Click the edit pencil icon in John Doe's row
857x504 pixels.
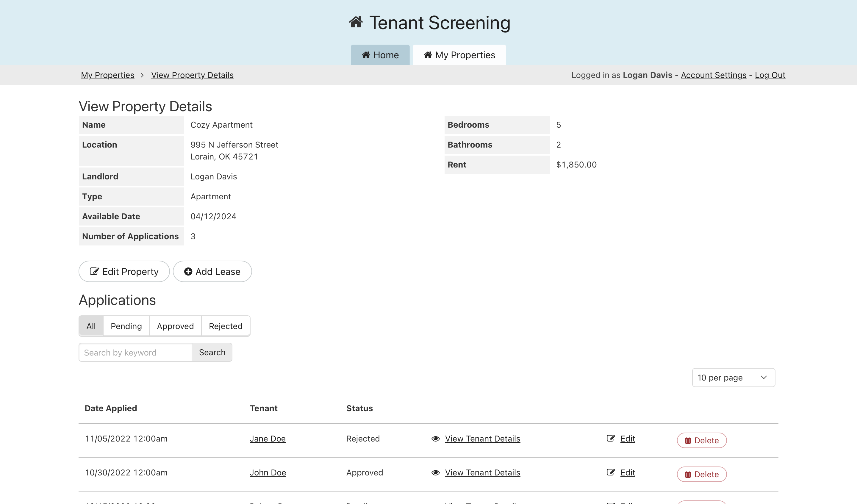pyautogui.click(x=611, y=472)
